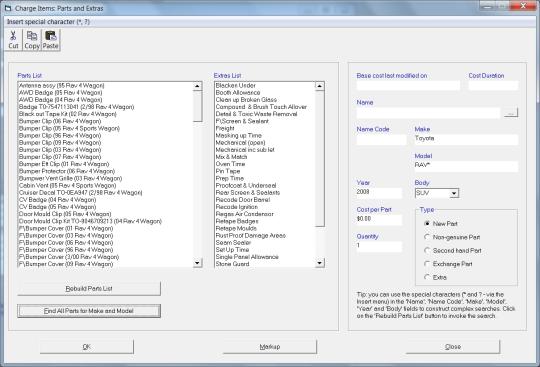Select Cabin Vent part entry
Screen dimensions: 540x367
pyautogui.click(x=67, y=185)
